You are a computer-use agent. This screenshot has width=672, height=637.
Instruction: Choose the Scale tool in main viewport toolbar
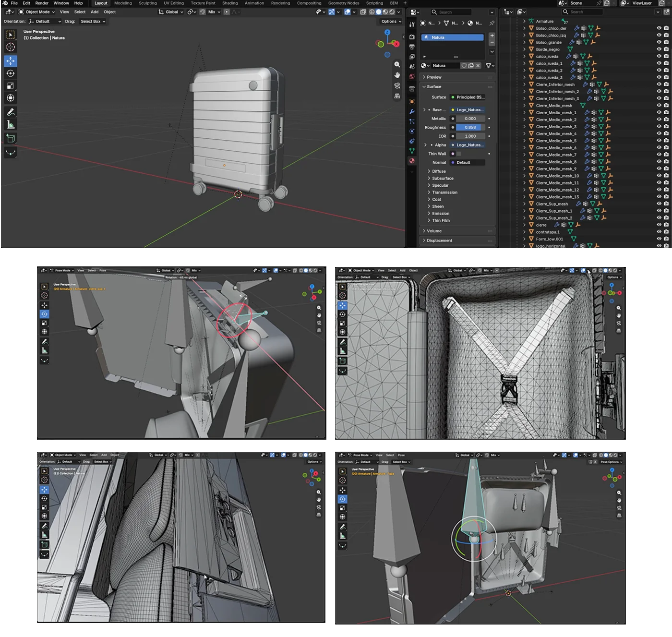coord(11,86)
